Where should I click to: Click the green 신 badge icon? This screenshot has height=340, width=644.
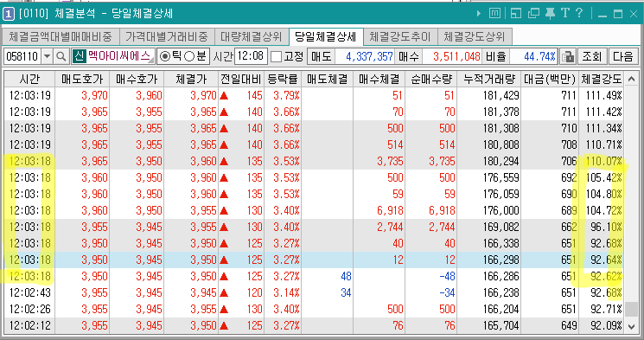click(79, 56)
